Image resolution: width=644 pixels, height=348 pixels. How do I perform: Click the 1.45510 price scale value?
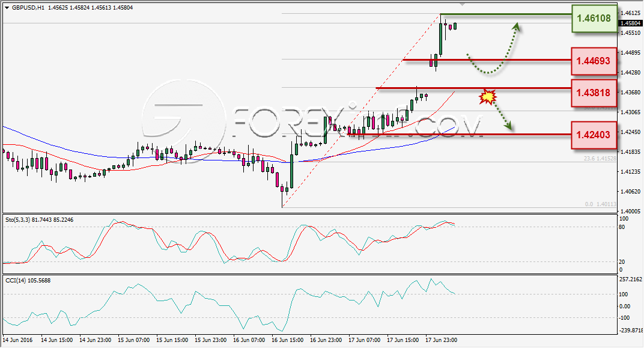[x=630, y=33]
